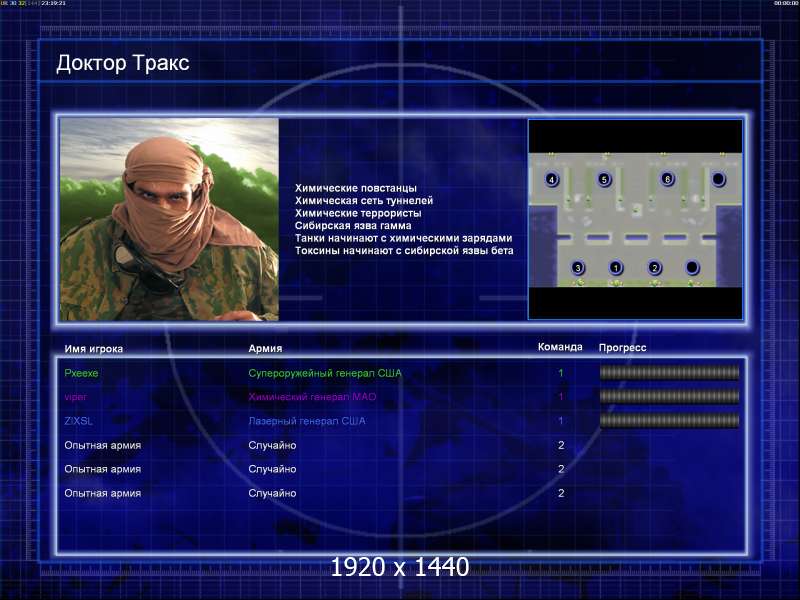
Task: Click the 'Прогресс' column header
Action: (622, 347)
